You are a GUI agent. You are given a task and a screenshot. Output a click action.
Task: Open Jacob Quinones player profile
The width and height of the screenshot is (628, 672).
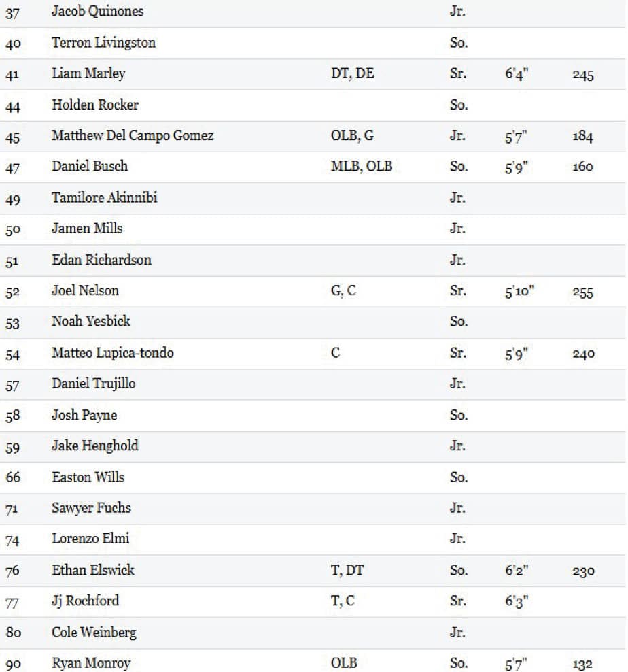97,12
